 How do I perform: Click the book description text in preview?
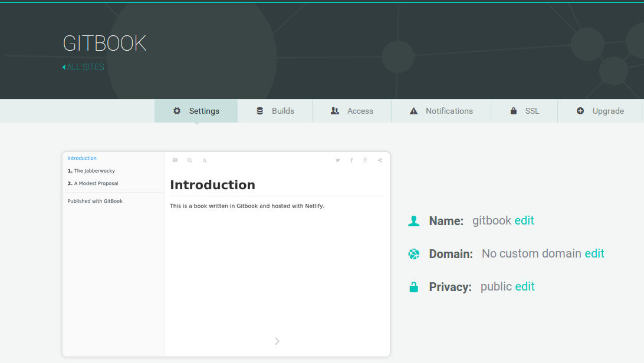[x=247, y=206]
